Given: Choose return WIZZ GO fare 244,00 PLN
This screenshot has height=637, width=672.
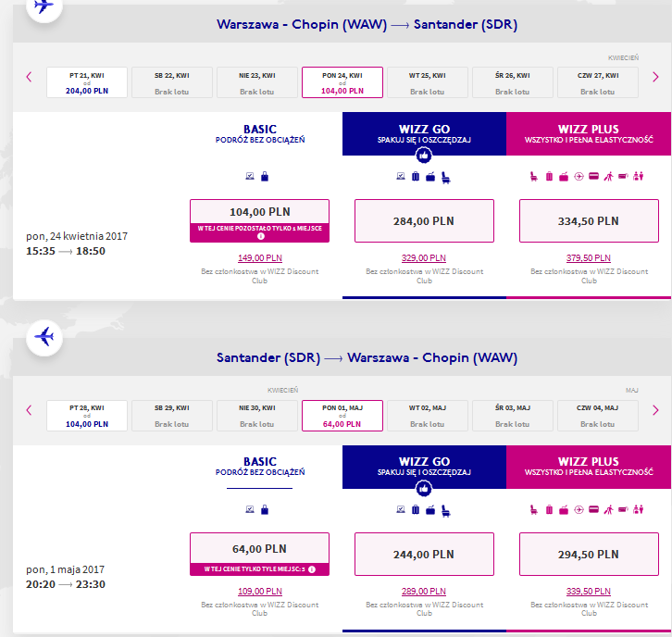Looking at the screenshot, I should 424,554.
